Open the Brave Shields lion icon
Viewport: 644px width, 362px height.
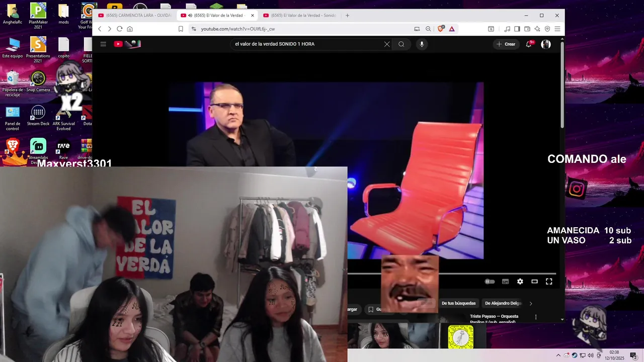441,29
